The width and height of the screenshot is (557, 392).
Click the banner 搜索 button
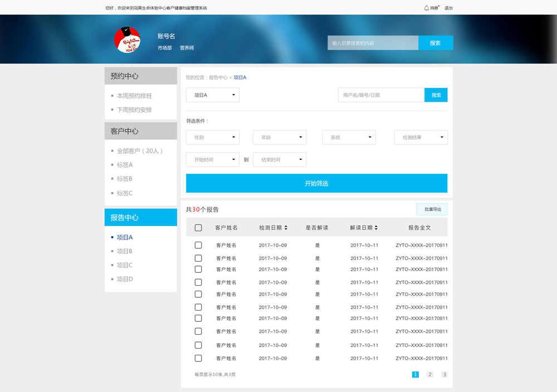click(436, 43)
